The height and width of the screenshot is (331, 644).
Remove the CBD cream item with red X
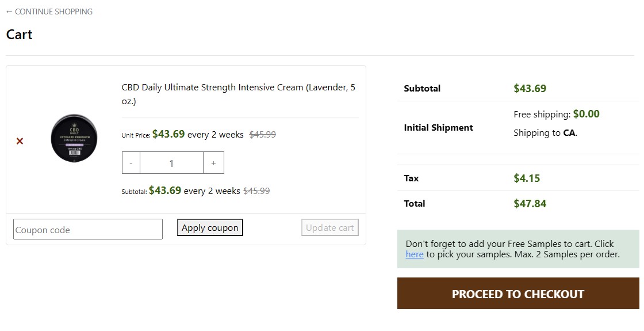20,141
